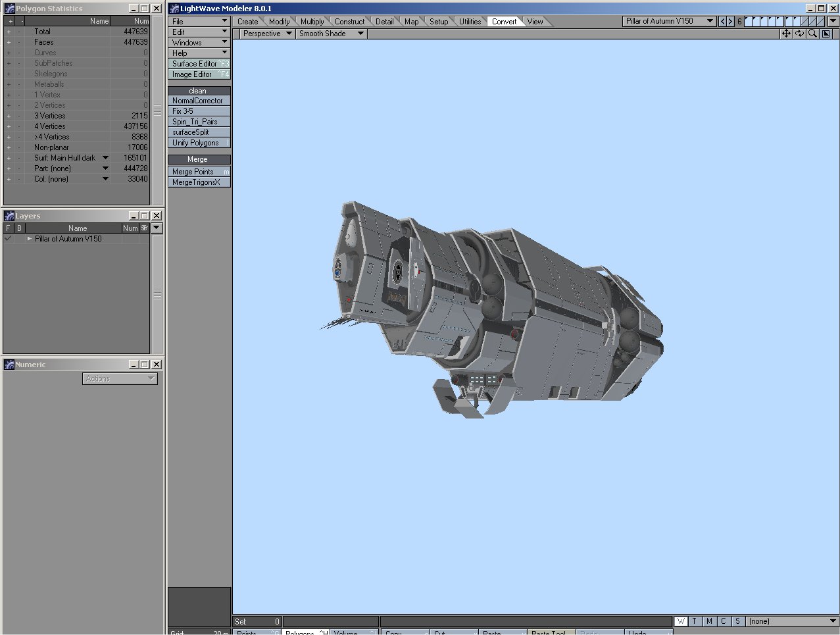Go to next layer bank arrow

[730, 22]
